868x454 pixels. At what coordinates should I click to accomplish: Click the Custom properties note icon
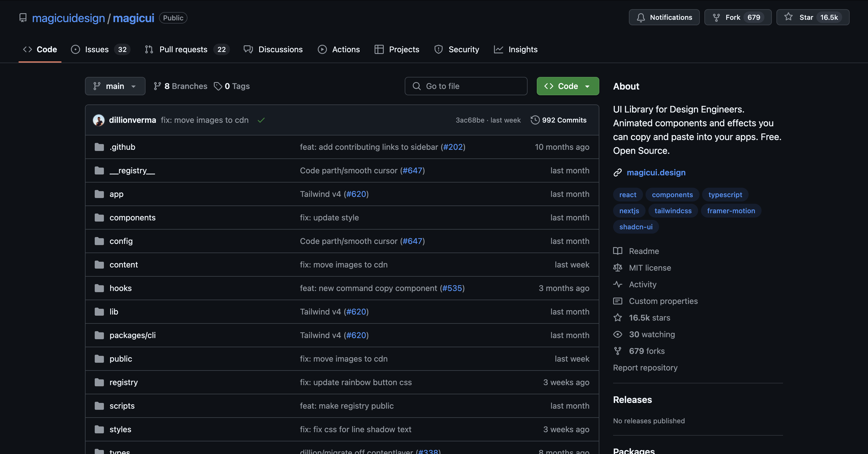click(617, 301)
